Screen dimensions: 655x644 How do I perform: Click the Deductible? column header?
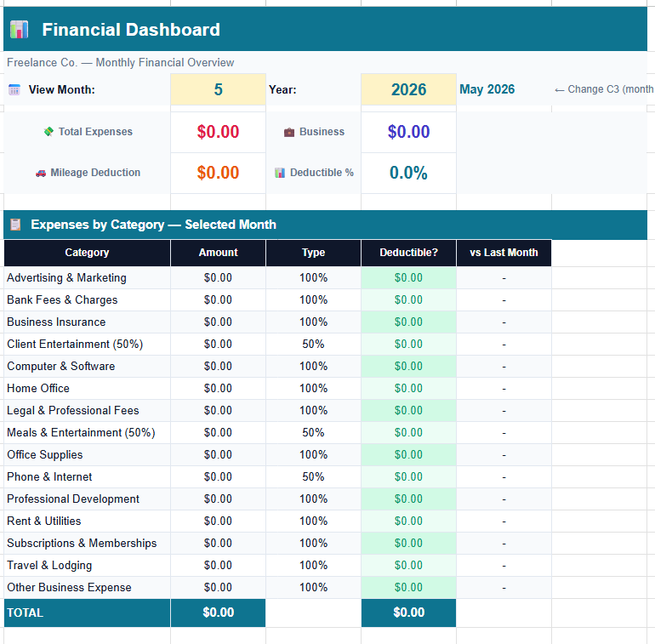pyautogui.click(x=408, y=253)
